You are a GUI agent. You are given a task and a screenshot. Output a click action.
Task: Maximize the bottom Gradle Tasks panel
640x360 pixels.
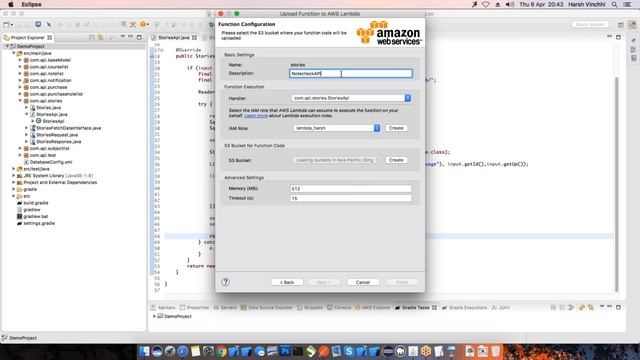point(618,307)
